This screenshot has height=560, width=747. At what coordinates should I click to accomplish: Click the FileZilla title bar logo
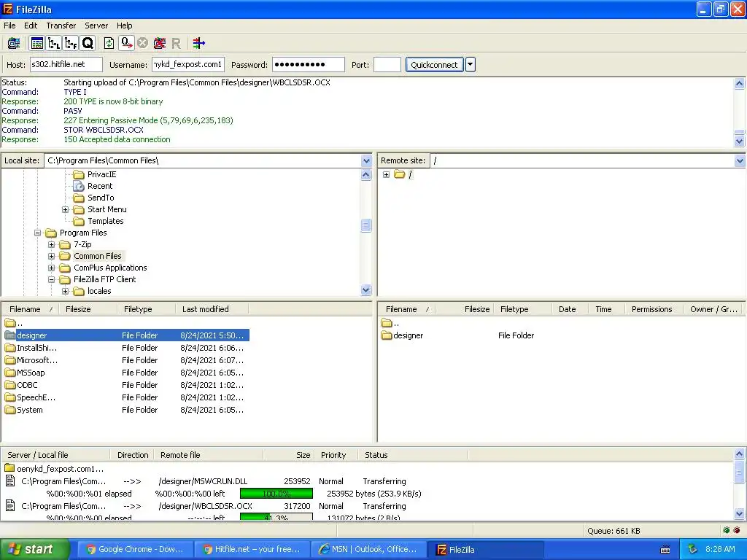(7, 9)
